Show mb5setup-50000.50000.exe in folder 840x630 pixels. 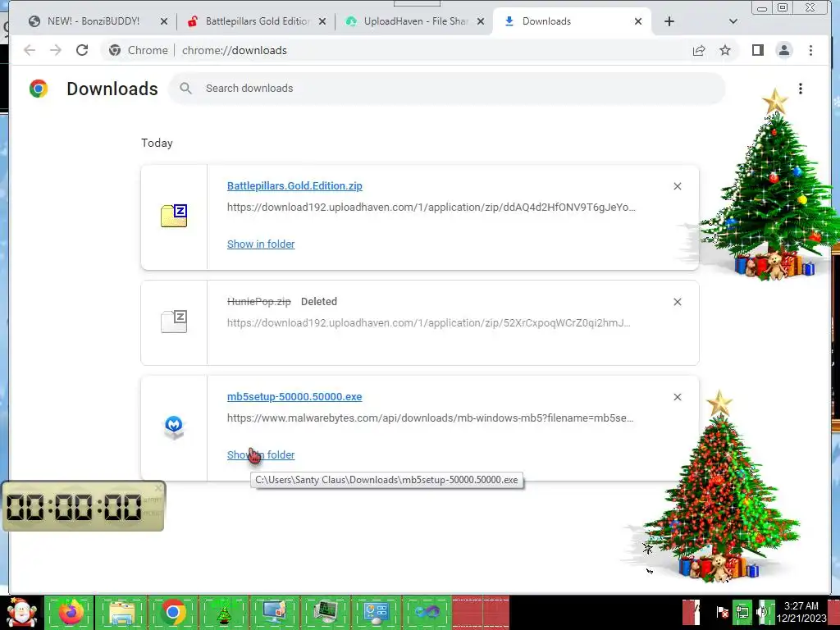(261, 454)
